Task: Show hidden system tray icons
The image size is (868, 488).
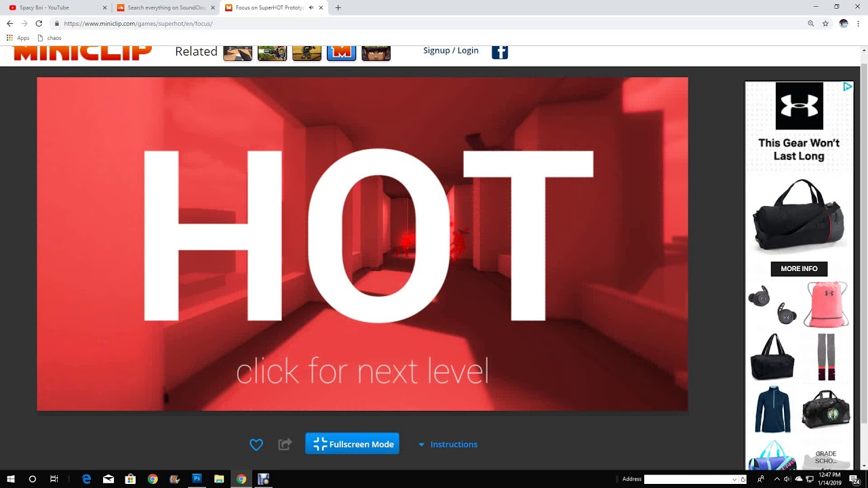Action: [x=776, y=479]
